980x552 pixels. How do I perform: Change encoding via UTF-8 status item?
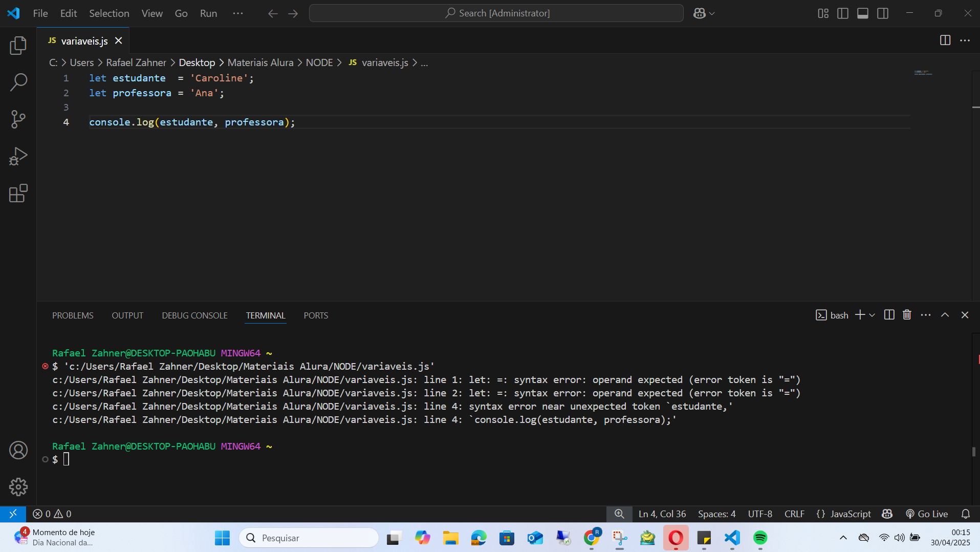(760, 514)
